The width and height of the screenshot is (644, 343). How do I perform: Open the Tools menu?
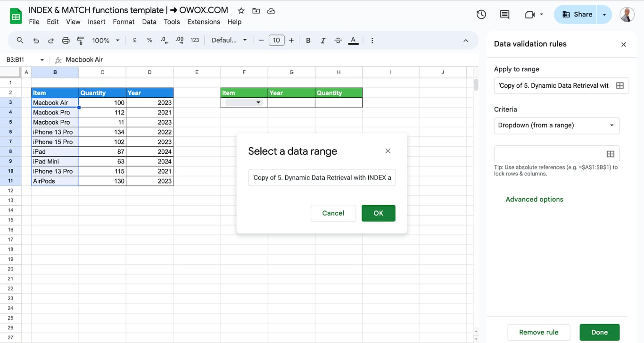pyautogui.click(x=172, y=22)
